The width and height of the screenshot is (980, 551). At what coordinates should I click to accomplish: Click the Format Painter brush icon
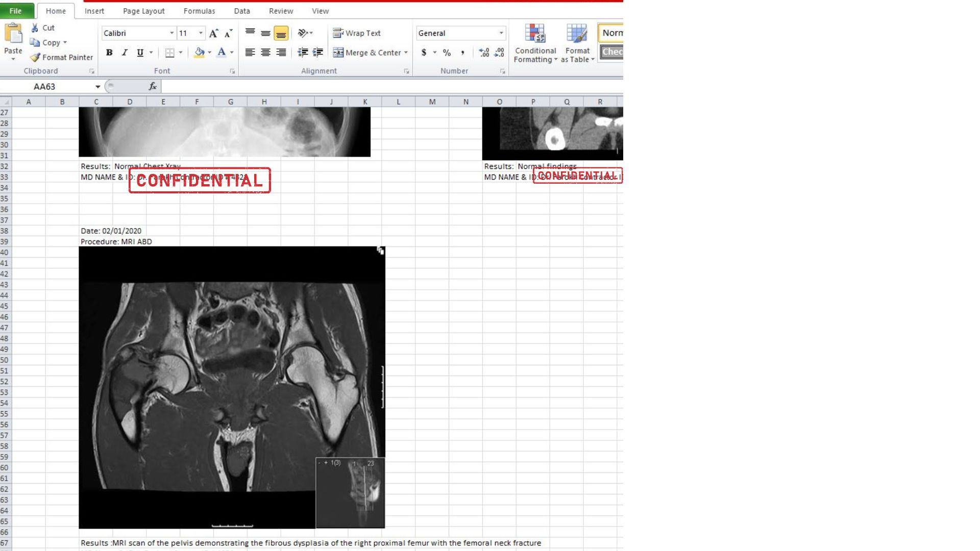[x=35, y=58]
